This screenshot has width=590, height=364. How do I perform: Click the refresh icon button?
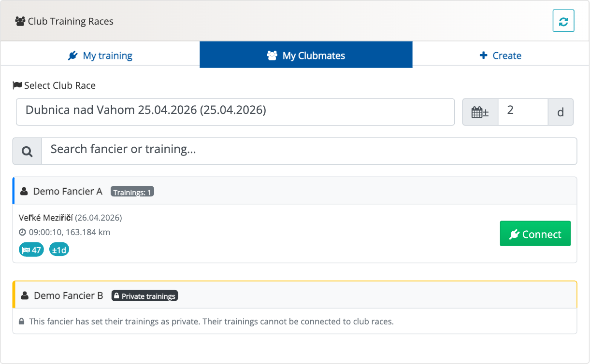pos(563,21)
